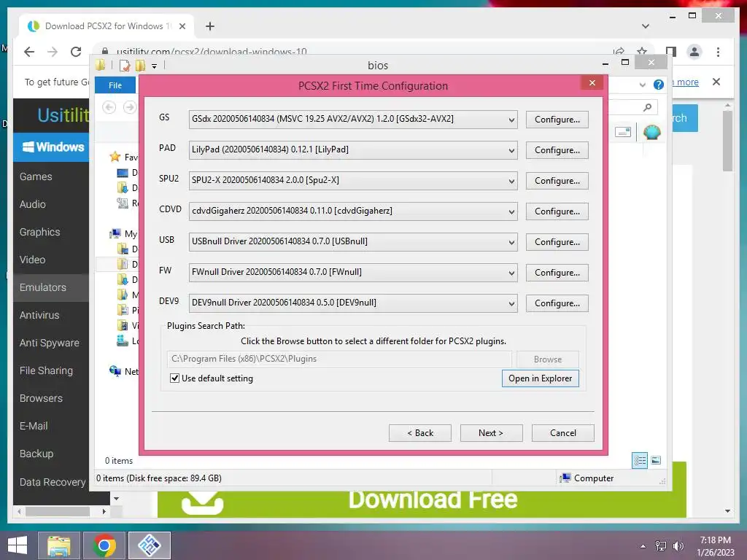Open the GS plugin dropdown

point(352,119)
